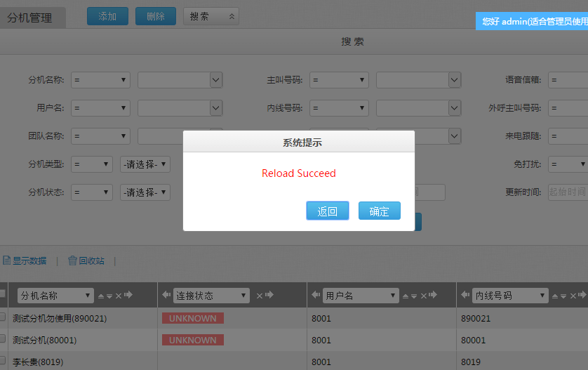
Task: Check the row for 测试分机勿使用(890021)
Action: click(3, 317)
